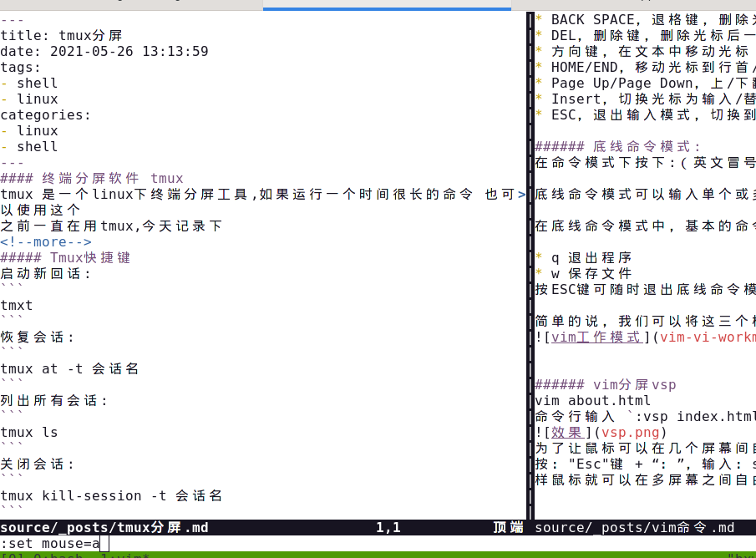Click the "ESC, 退出输入模式" bullet line
The image size is (756, 558).
[x=646, y=115]
